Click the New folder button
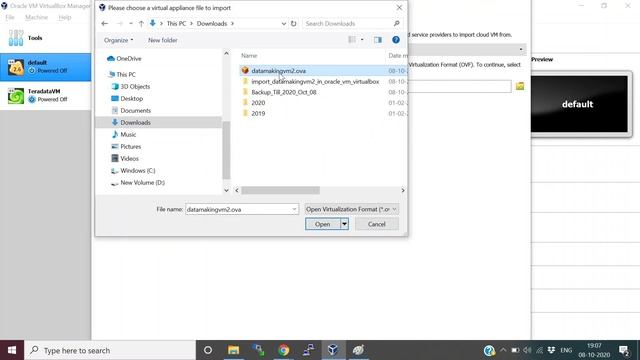This screenshot has height=360, width=640. click(162, 40)
